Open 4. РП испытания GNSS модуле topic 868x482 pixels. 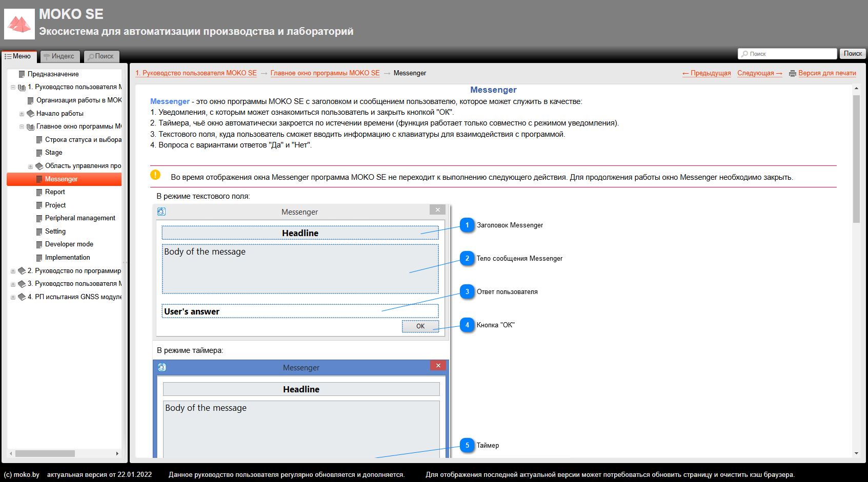[74, 297]
